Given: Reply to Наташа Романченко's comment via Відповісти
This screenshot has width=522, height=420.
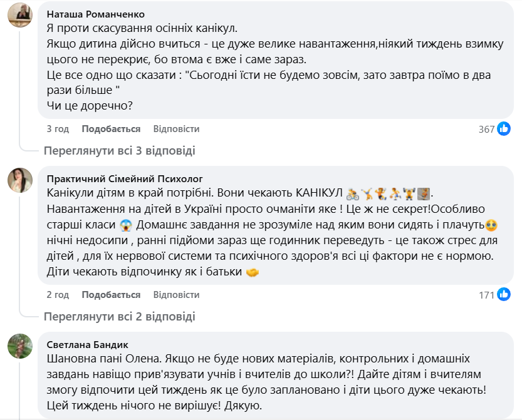Looking at the screenshot, I should pyautogui.click(x=176, y=129).
